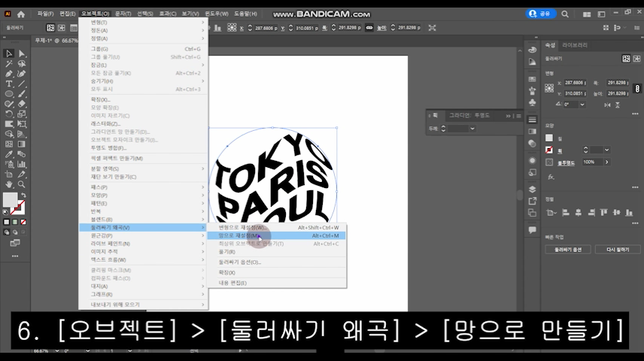Switch to 투명도 tab in floating panel

481,116
